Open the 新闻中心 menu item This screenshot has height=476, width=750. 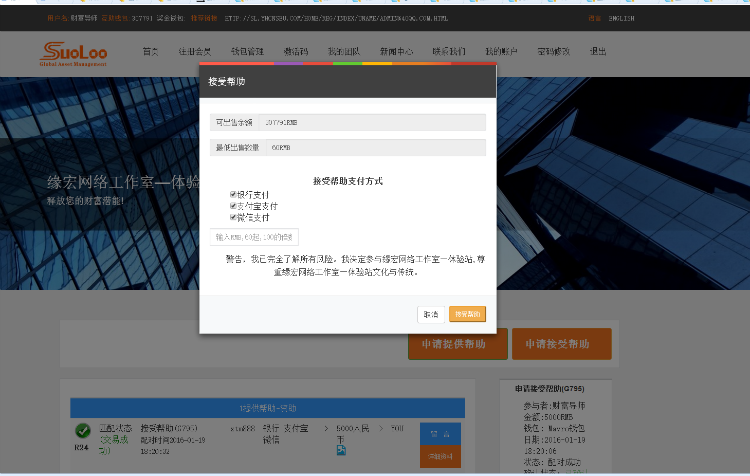click(397, 51)
